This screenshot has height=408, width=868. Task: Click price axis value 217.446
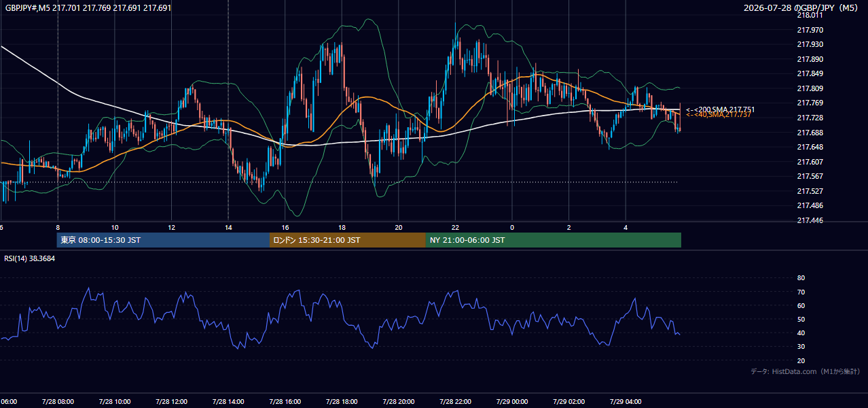[810, 220]
